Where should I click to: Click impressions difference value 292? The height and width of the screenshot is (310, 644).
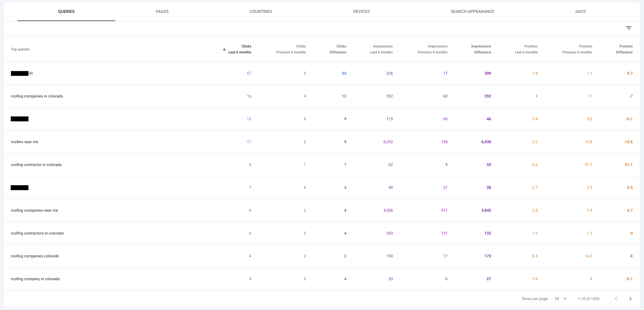pyautogui.click(x=487, y=96)
